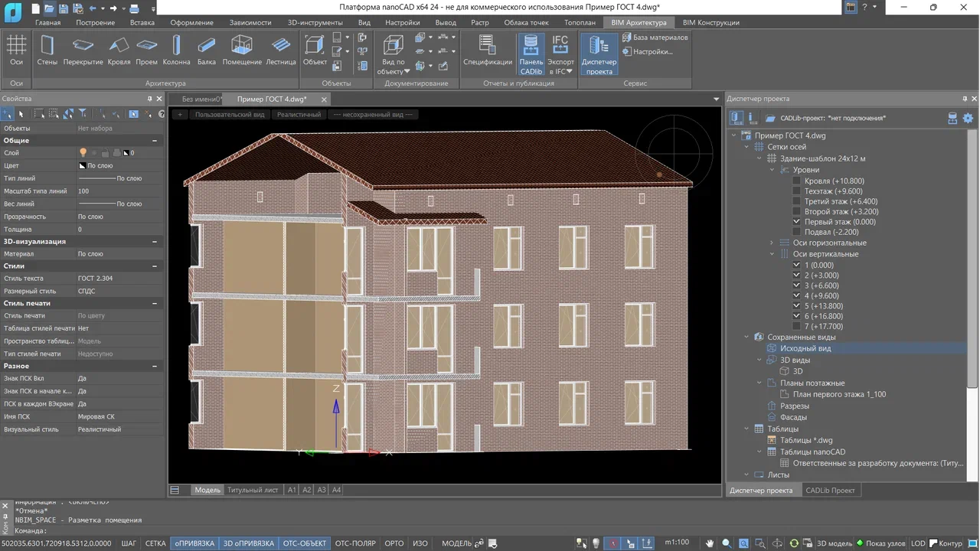
Task: Enable СЕТКА in the status bar
Action: pyautogui.click(x=155, y=543)
